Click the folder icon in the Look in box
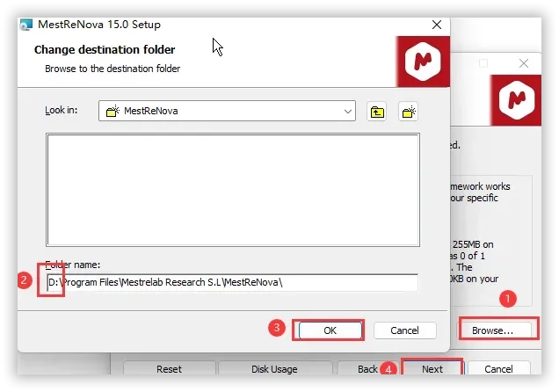The width and height of the screenshot is (559, 392). (113, 112)
